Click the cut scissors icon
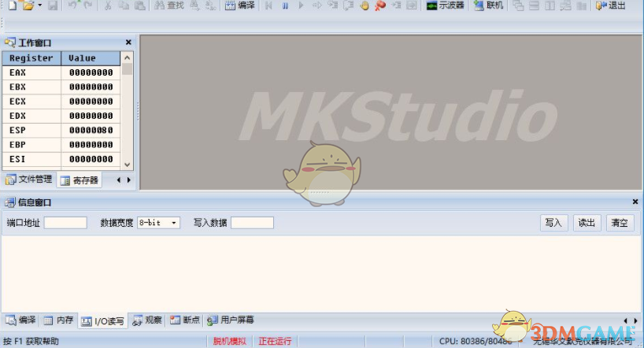This screenshot has width=644, height=348. click(108, 6)
